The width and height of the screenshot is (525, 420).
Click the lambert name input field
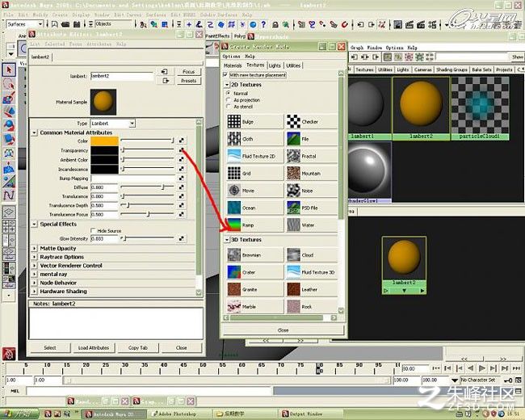pos(122,76)
